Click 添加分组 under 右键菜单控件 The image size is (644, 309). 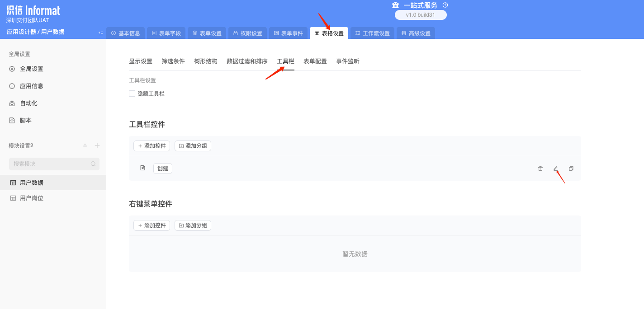[x=193, y=225]
